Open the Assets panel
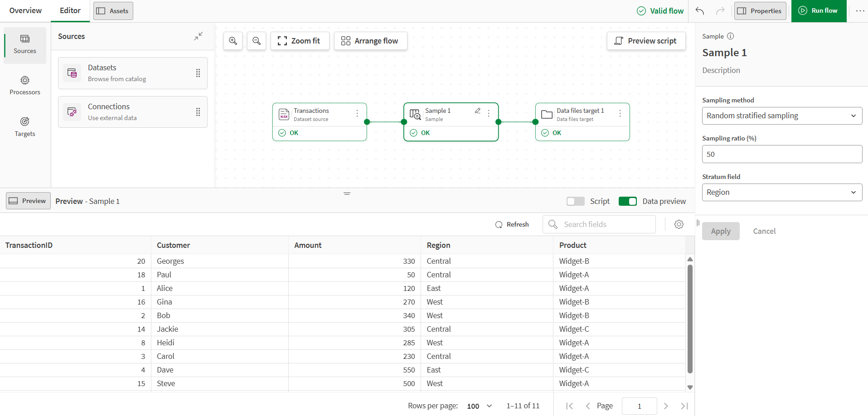The image size is (868, 416). (112, 10)
